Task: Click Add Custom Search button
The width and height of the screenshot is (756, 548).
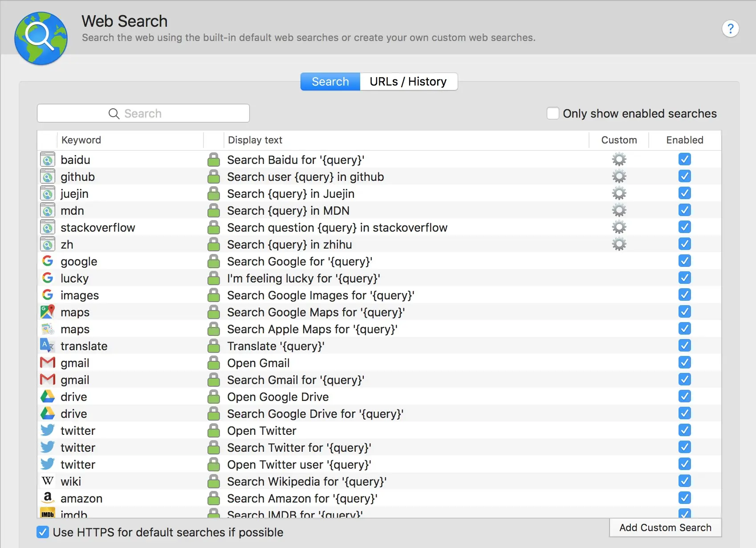Action: [665, 528]
